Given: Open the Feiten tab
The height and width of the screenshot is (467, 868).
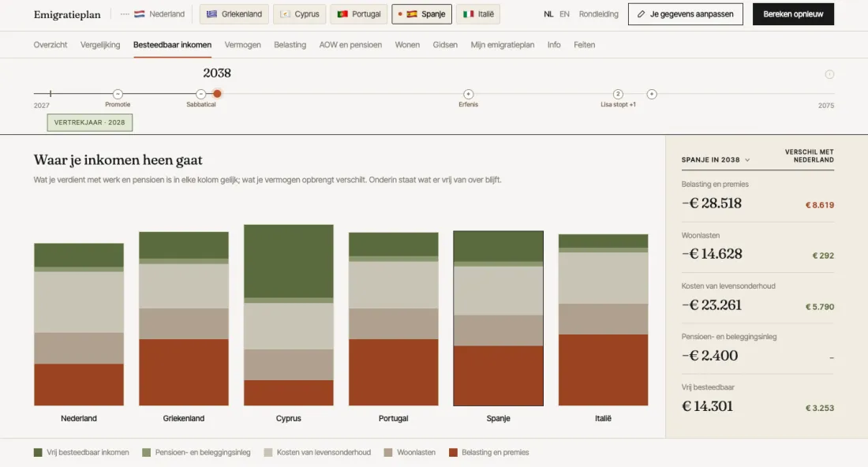Looking at the screenshot, I should coord(585,45).
